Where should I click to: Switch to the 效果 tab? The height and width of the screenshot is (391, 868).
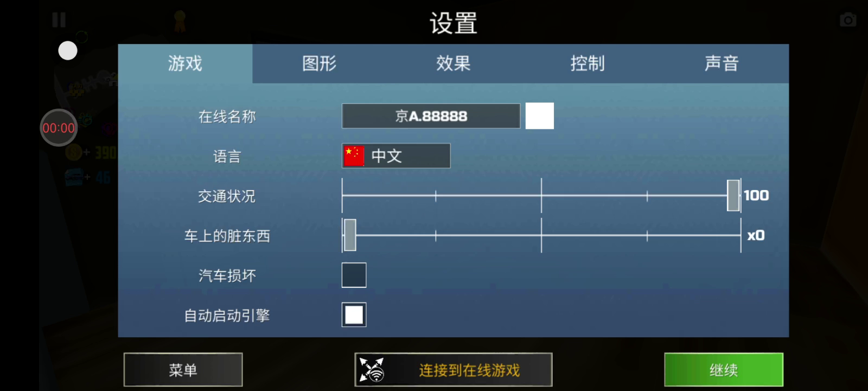[x=453, y=64]
